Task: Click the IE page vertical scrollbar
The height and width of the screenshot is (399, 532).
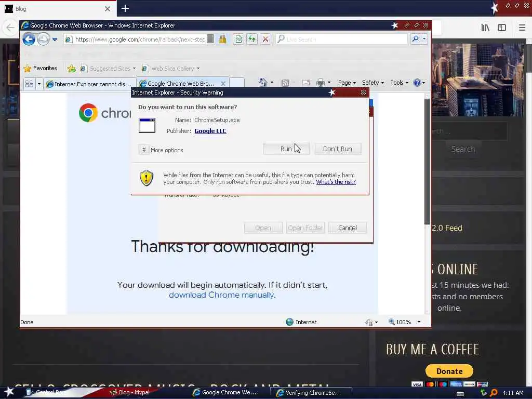Action: click(x=427, y=161)
